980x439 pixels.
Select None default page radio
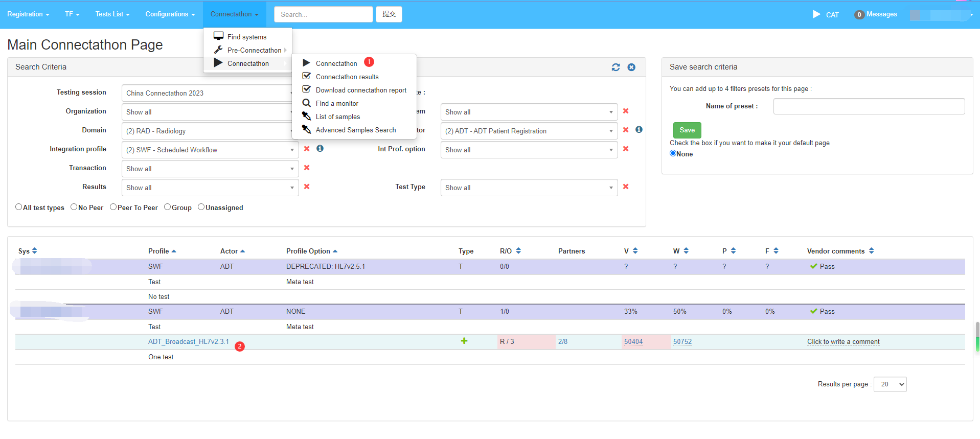673,153
